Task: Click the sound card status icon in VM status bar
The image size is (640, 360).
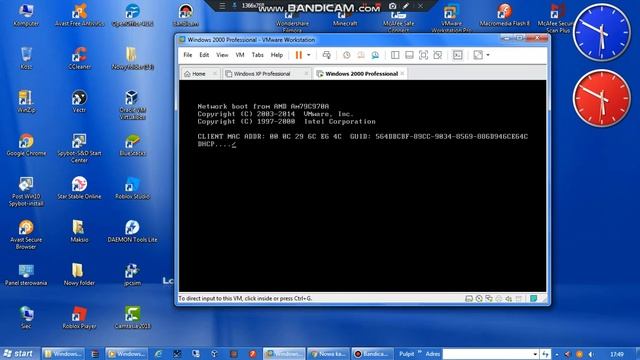Action: 509,299
